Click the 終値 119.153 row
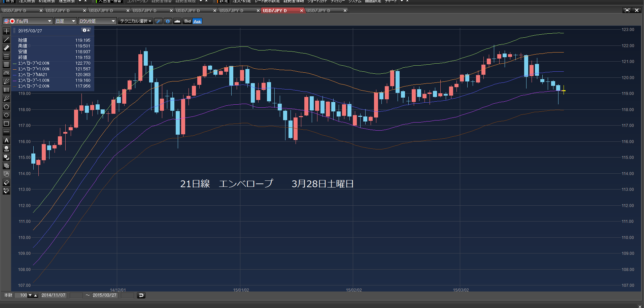Viewport: 644px width, 308px height. pos(54,57)
